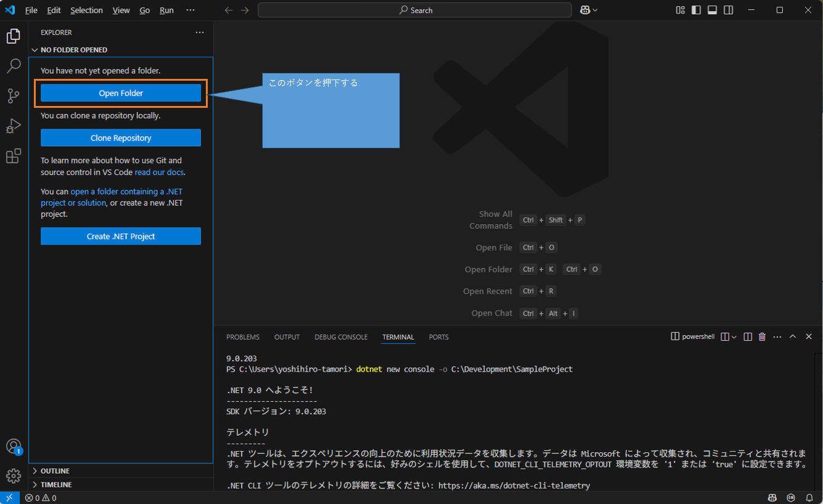Open the Search view in activity bar
This screenshot has width=823, height=504.
(14, 65)
